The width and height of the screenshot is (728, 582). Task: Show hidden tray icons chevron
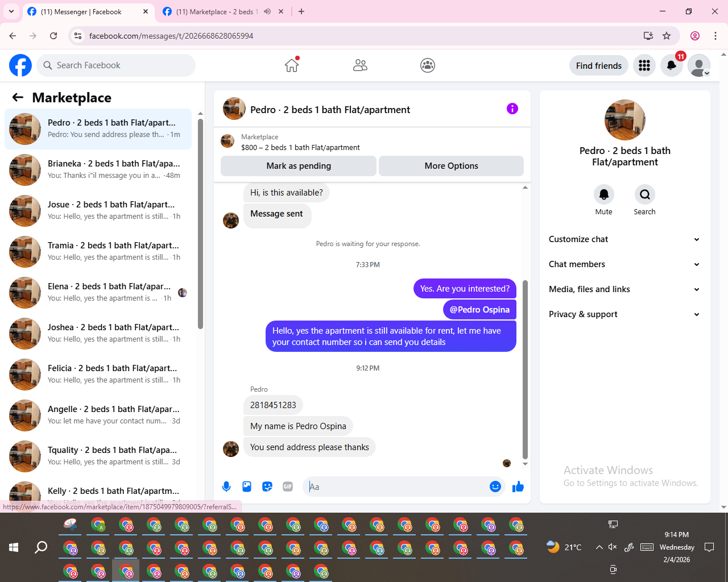coord(599,547)
